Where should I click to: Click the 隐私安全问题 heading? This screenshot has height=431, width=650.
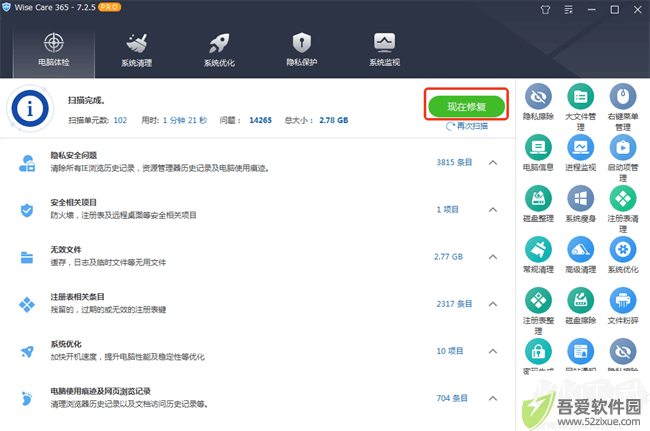point(74,155)
